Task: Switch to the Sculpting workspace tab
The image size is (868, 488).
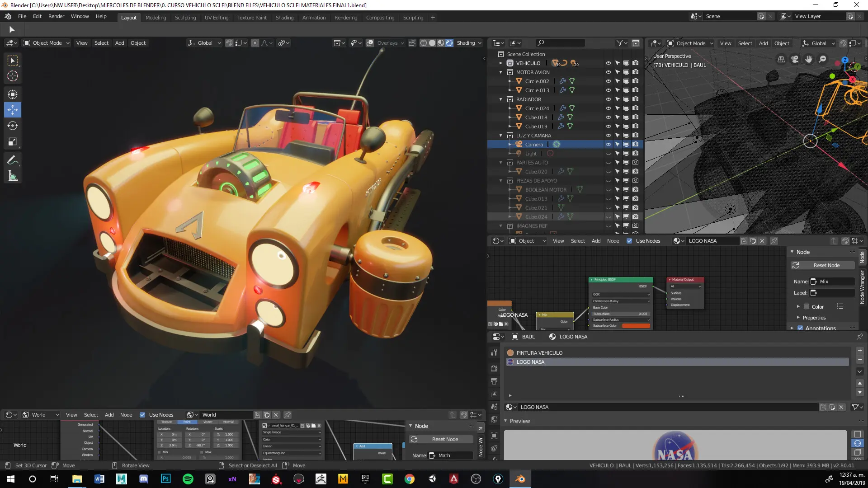Action: click(x=185, y=18)
